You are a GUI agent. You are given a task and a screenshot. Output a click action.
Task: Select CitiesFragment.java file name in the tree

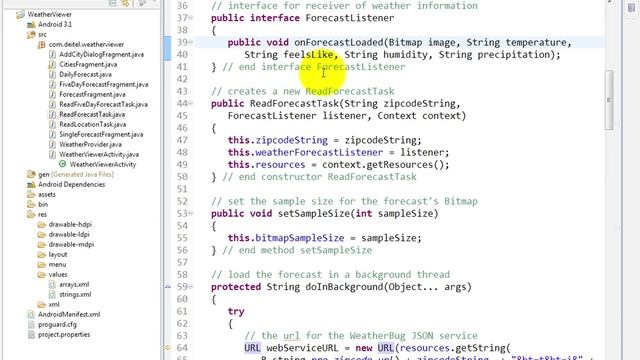pyautogui.click(x=88, y=64)
